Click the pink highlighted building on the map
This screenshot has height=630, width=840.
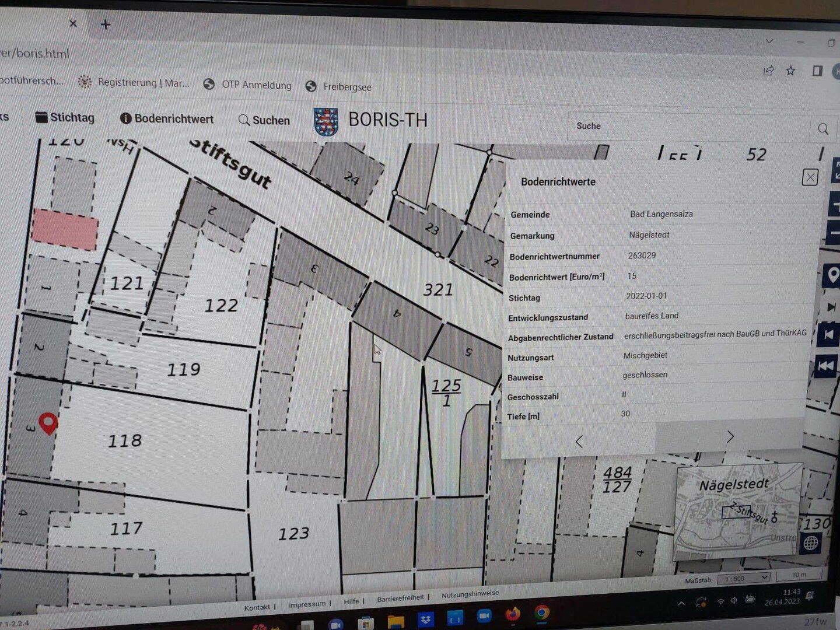pos(64,229)
